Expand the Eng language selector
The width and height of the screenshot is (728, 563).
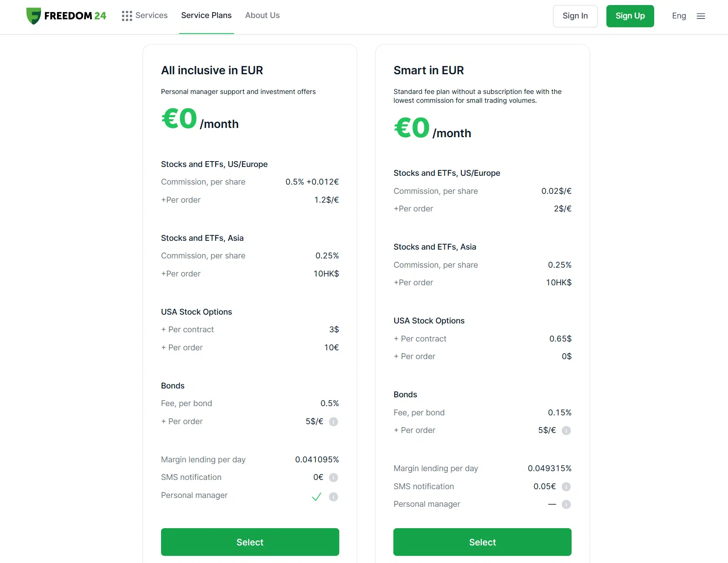[679, 16]
